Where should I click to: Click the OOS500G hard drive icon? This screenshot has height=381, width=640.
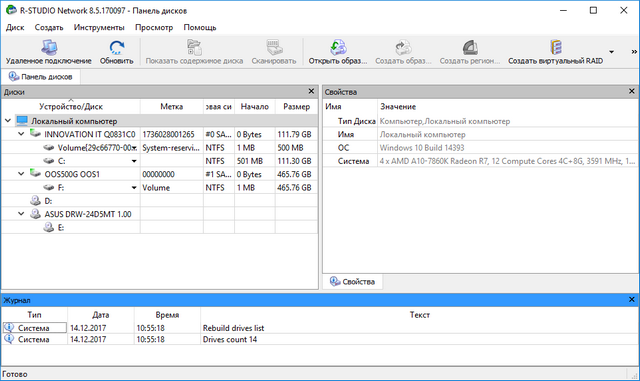click(35, 174)
